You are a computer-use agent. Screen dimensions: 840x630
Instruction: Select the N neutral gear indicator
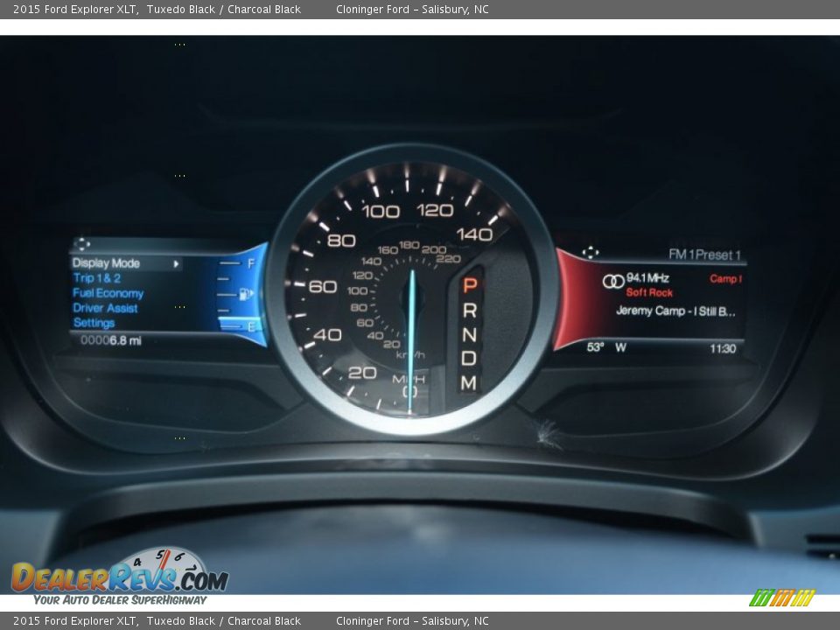point(470,334)
